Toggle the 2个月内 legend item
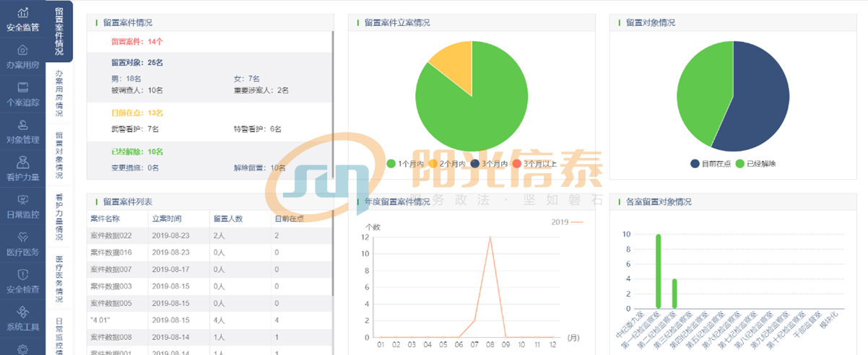The image size is (868, 355). (448, 164)
